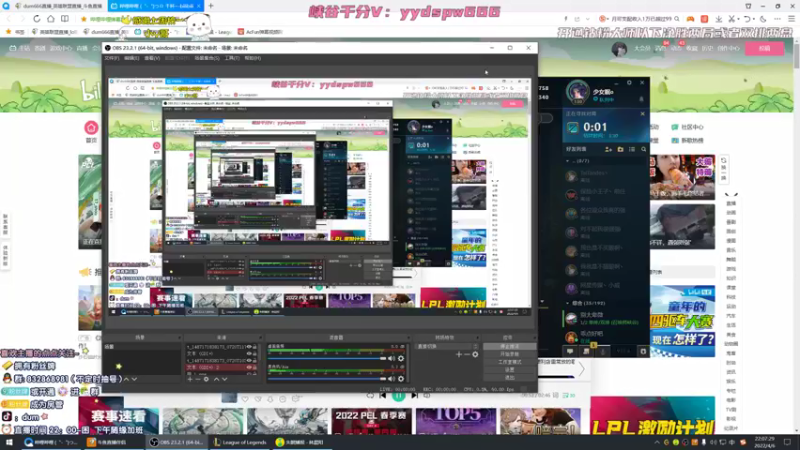Toggle visibility of first source in list

tap(249, 347)
